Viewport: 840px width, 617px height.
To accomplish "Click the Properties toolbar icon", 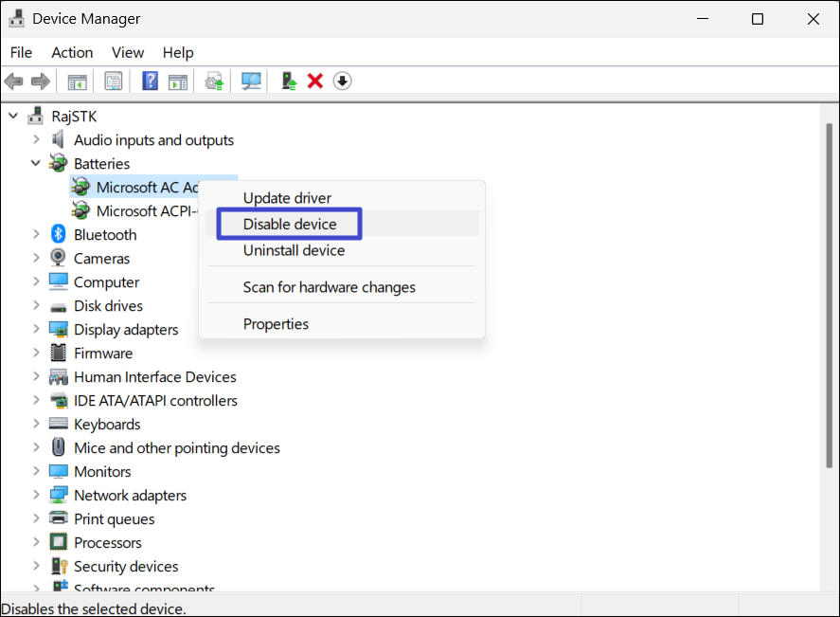I will click(x=114, y=82).
